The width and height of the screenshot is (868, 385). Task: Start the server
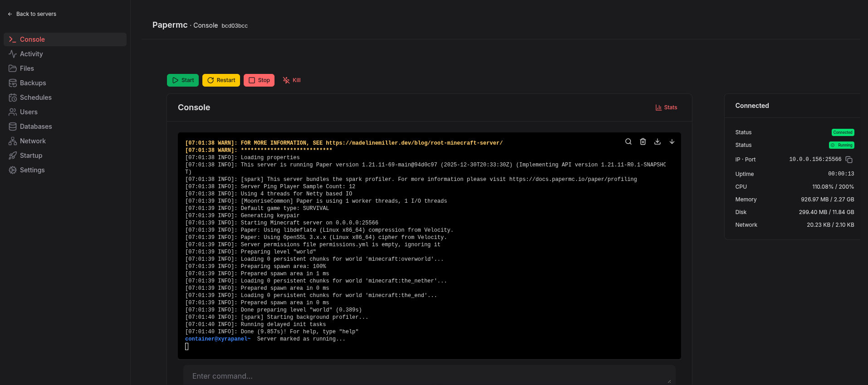(x=183, y=80)
